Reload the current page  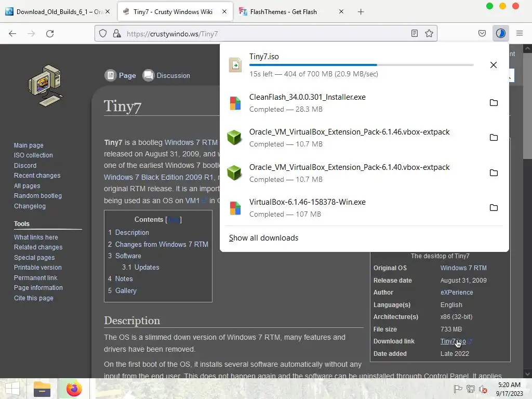click(50, 34)
